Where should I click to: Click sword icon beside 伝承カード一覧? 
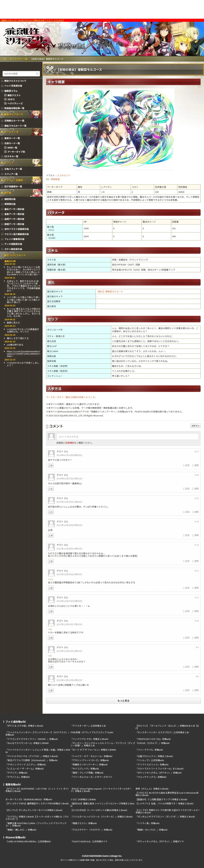[2, 143]
